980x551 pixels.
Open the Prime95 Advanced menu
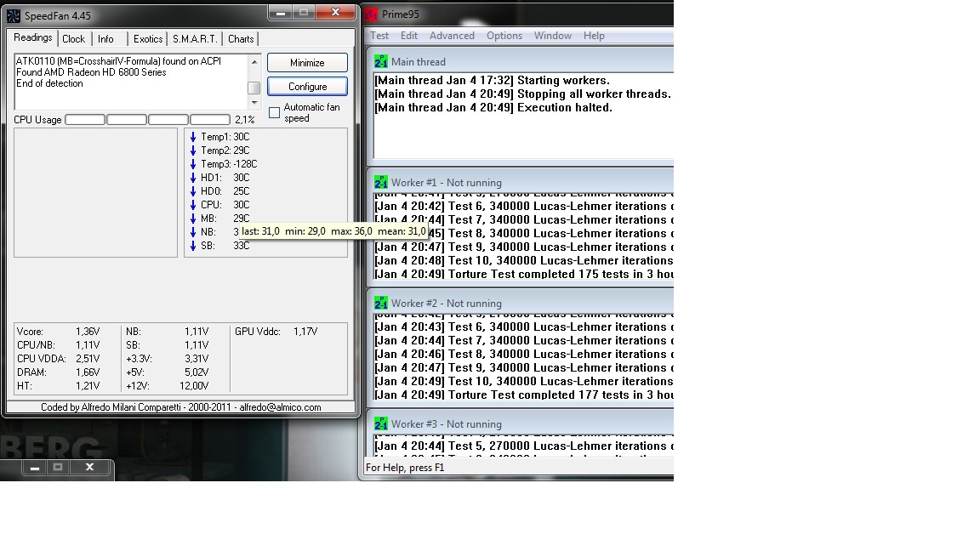coord(452,36)
